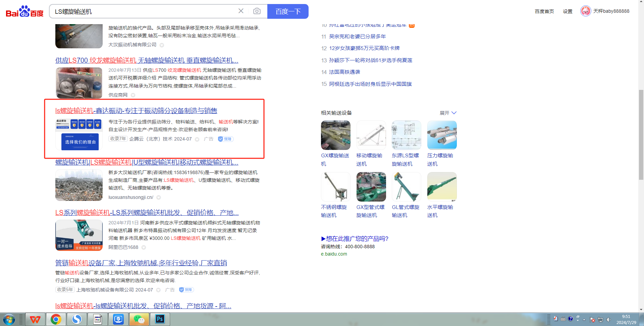Open the 东源LS型螺旋输送机 drawing thumbnail

coord(407,135)
